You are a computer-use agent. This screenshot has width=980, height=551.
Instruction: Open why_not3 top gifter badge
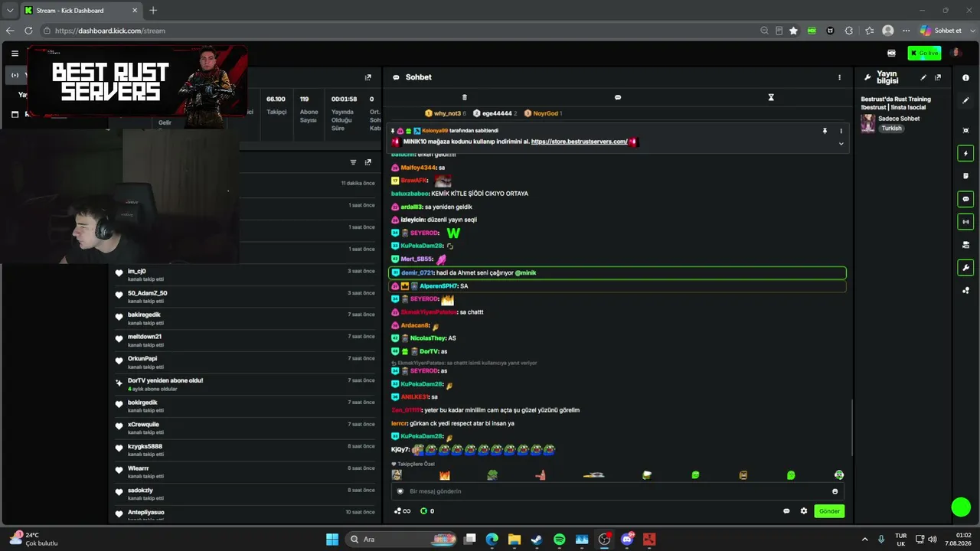click(x=446, y=113)
